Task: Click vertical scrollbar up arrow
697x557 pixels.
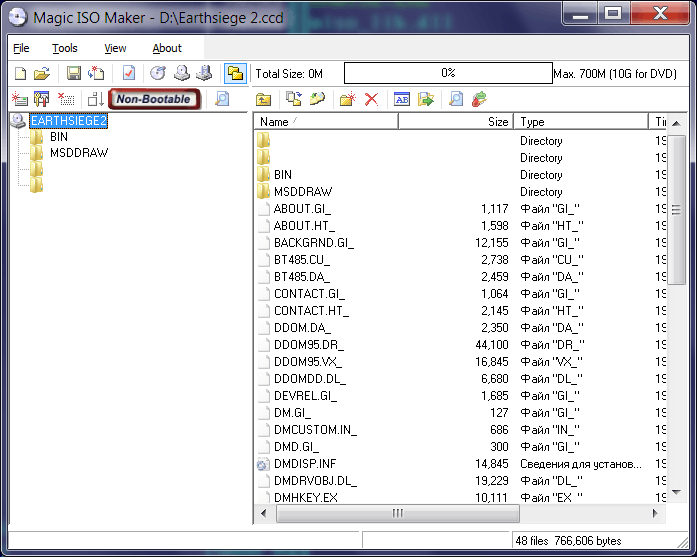Action: [677, 123]
